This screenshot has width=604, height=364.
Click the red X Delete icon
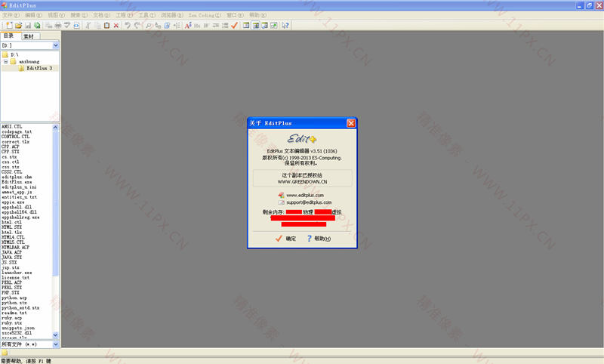[116, 26]
